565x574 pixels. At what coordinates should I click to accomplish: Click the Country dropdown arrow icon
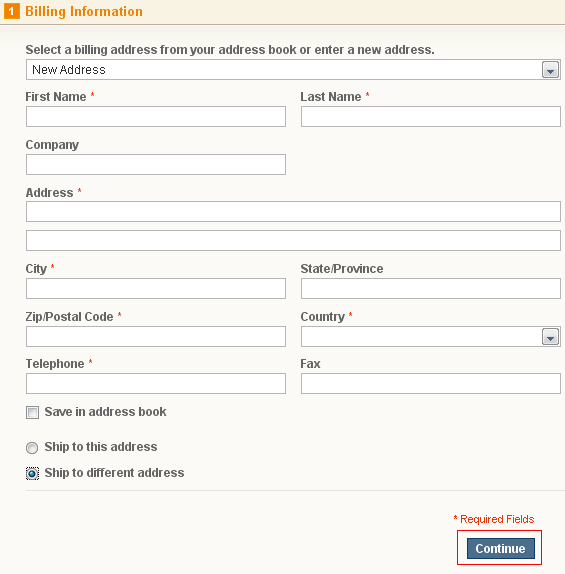pyautogui.click(x=550, y=336)
